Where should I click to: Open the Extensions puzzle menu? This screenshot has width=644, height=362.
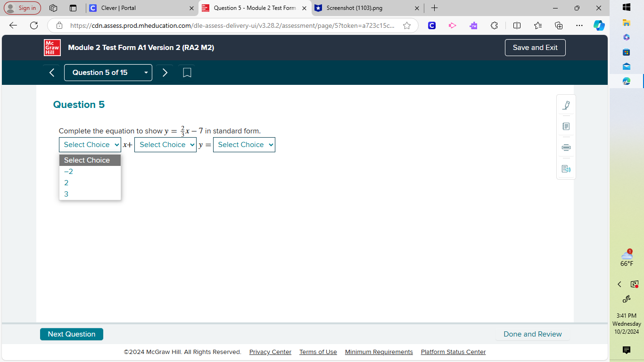click(494, 25)
